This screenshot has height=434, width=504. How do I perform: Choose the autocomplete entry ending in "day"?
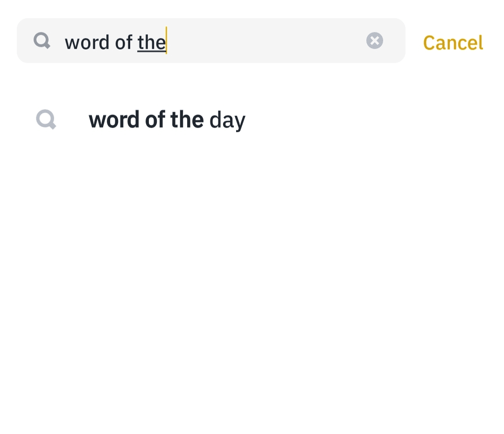[x=167, y=120]
